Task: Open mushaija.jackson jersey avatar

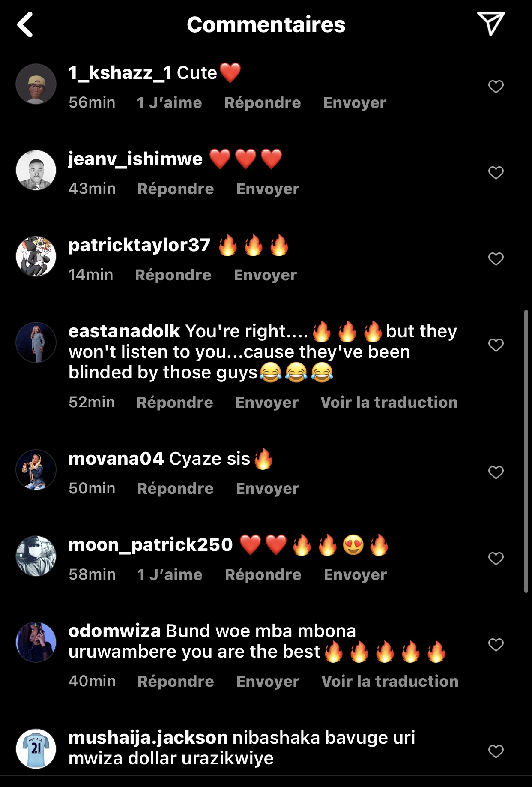Action: point(36,749)
